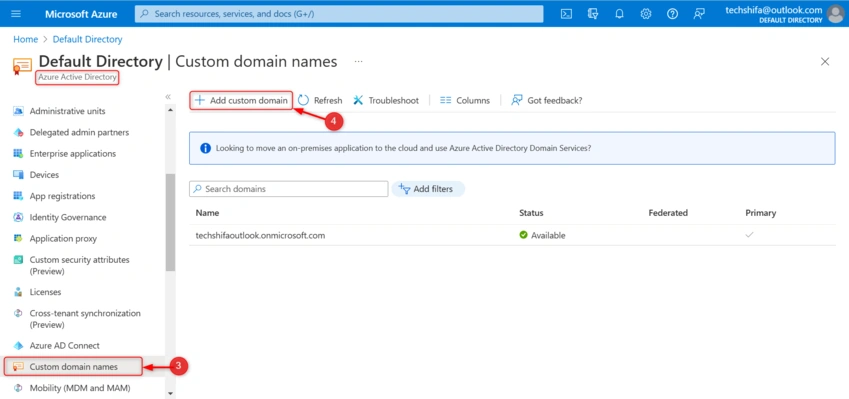This screenshot has height=399, width=849.
Task: Open Licenses blade
Action: [x=45, y=292]
